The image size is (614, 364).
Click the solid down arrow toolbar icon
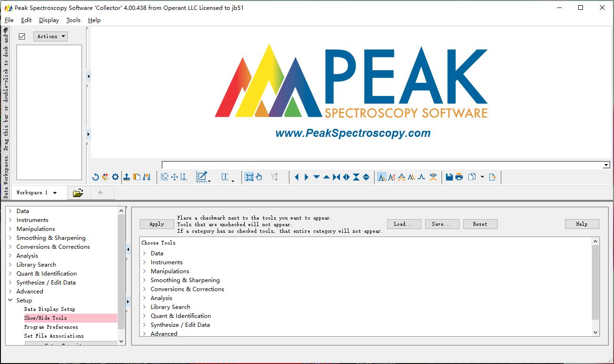click(316, 177)
